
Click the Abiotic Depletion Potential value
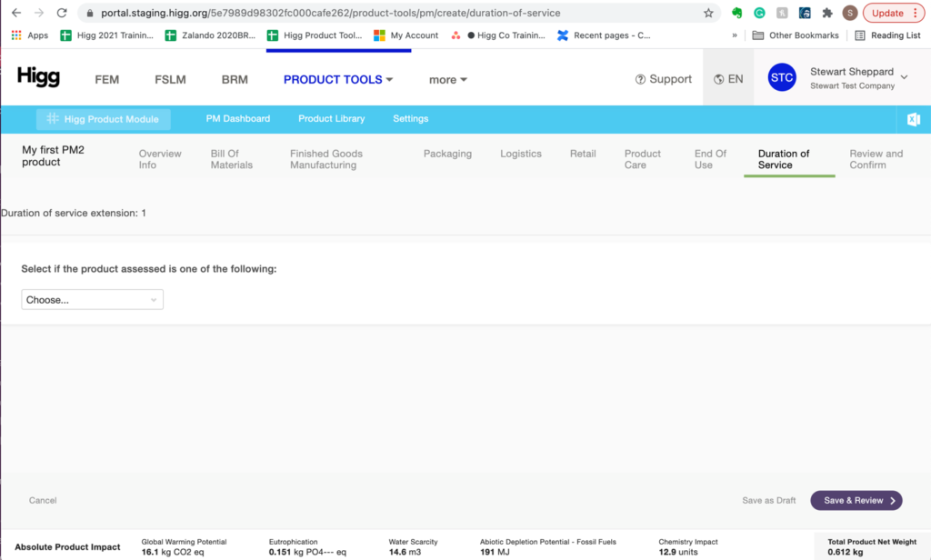(x=495, y=553)
